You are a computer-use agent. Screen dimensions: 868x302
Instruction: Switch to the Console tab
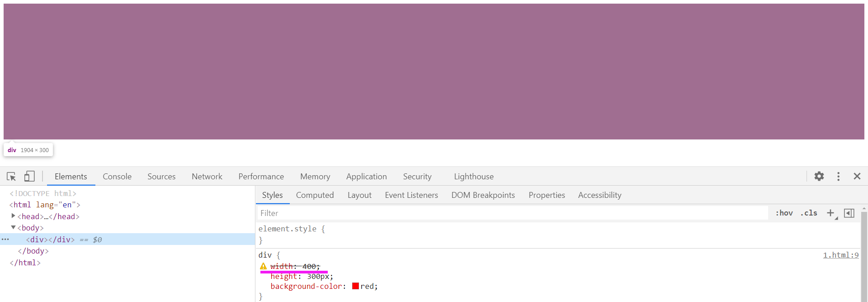(117, 177)
